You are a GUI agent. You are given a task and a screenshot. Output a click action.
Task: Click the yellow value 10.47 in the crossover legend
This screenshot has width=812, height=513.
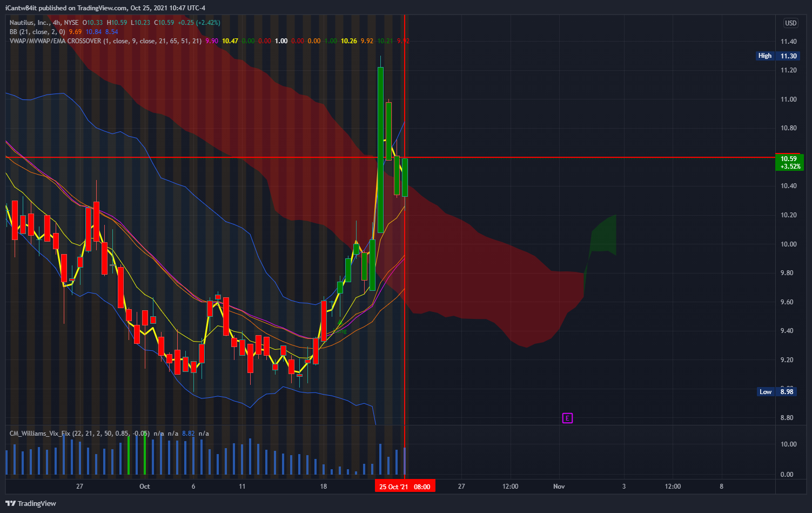coord(230,41)
